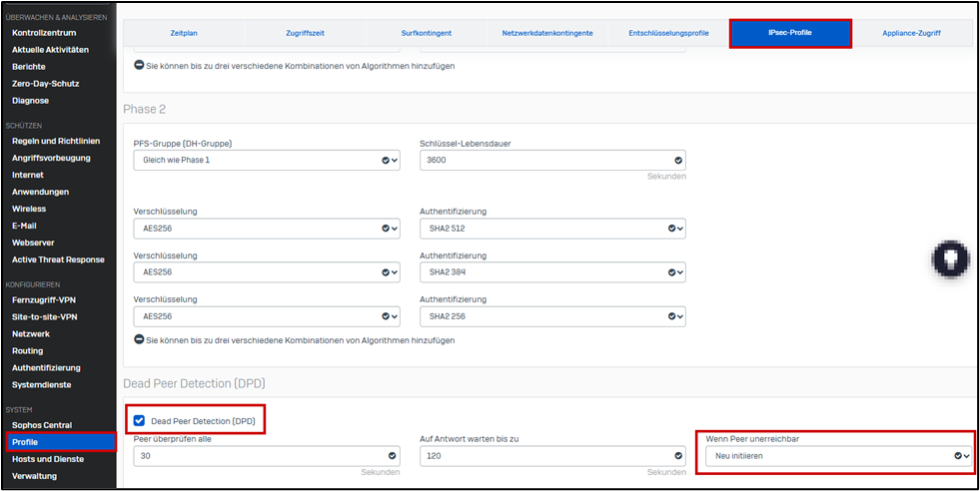Open the Internet section
This screenshot has height=491, width=980.
(x=28, y=175)
